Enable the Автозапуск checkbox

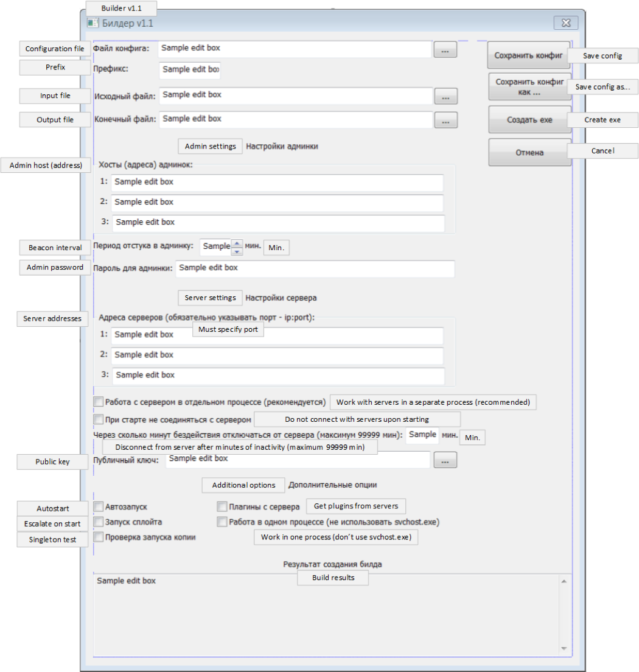pyautogui.click(x=99, y=506)
